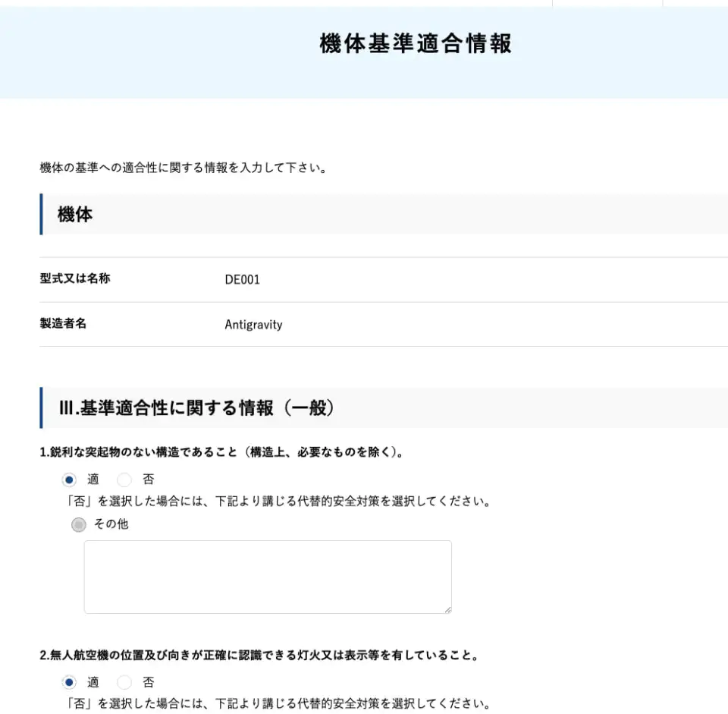Click the 機体基準適合情報 page title
Image resolution: width=728 pixels, height=714 pixels.
416,44
